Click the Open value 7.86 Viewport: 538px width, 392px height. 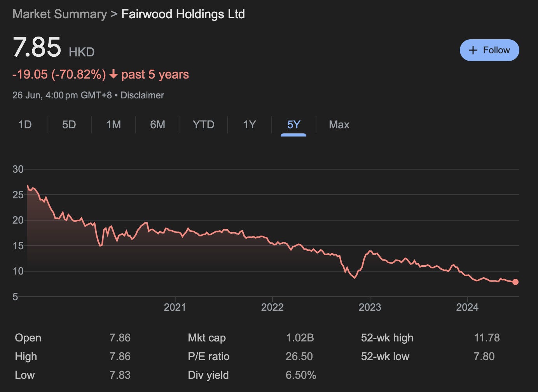tap(120, 338)
